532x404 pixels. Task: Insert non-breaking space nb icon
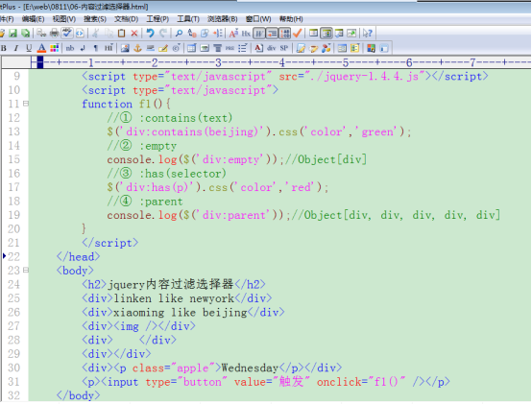point(70,48)
